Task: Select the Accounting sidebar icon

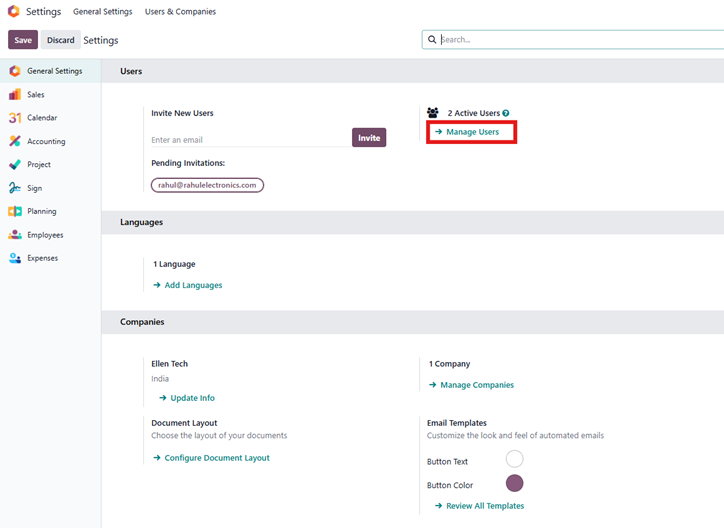Action: click(14, 142)
